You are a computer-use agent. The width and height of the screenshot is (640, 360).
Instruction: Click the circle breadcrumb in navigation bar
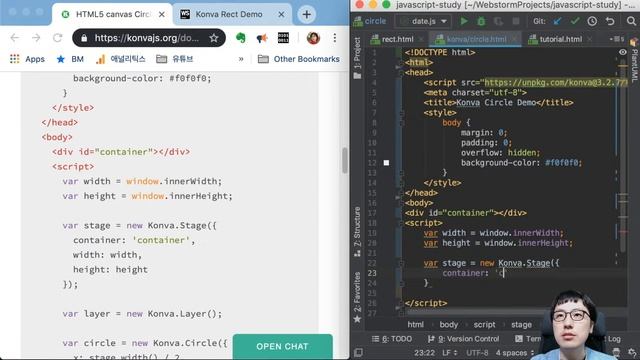coord(370,21)
